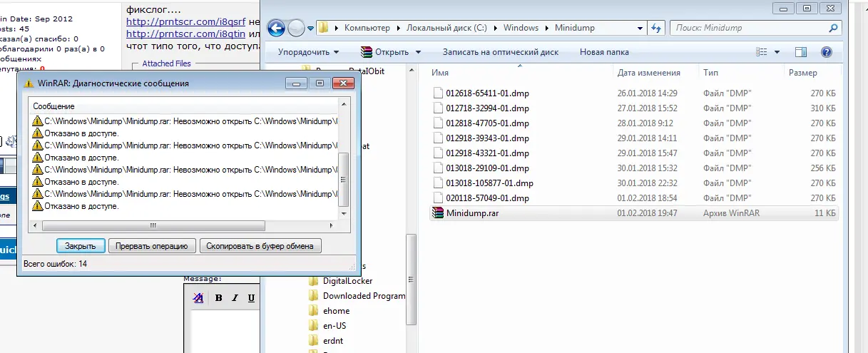Click the Back arrow in Explorer
This screenshot has width=868, height=353.
277,28
